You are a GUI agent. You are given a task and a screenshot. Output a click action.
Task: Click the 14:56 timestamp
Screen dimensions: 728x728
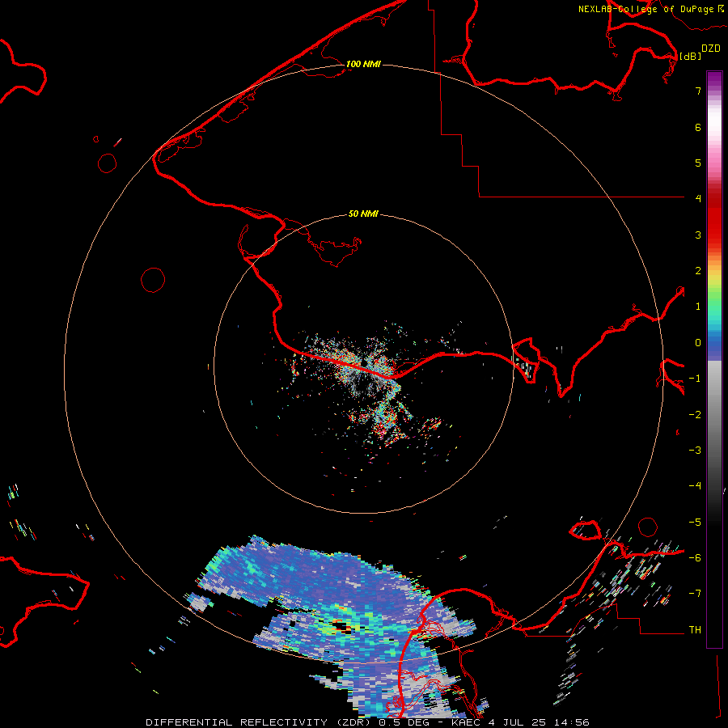tap(570, 722)
